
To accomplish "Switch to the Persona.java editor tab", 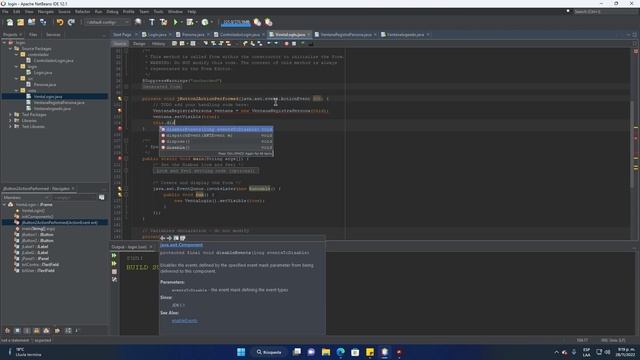I will (x=193, y=35).
